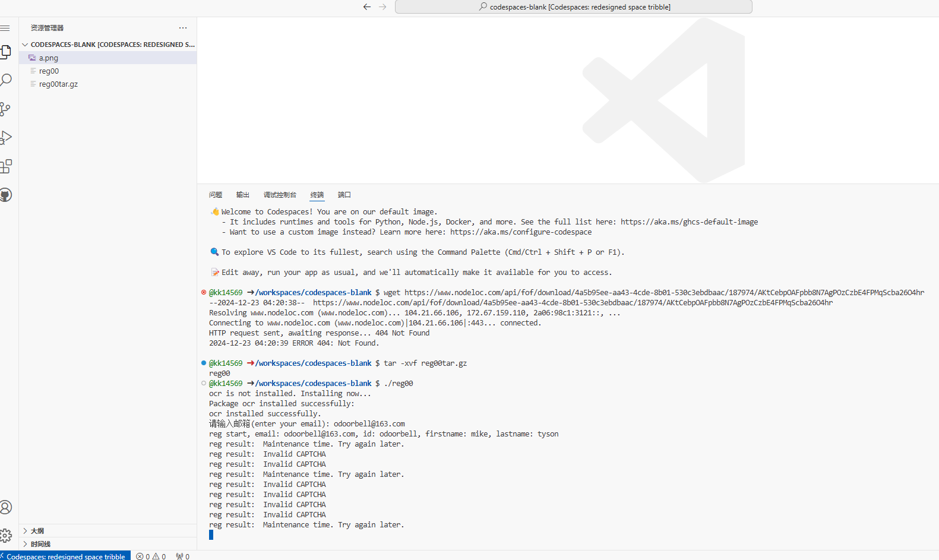Image resolution: width=939 pixels, height=560 pixels.
Task: Expand the 大纲 outline section
Action: [108, 531]
